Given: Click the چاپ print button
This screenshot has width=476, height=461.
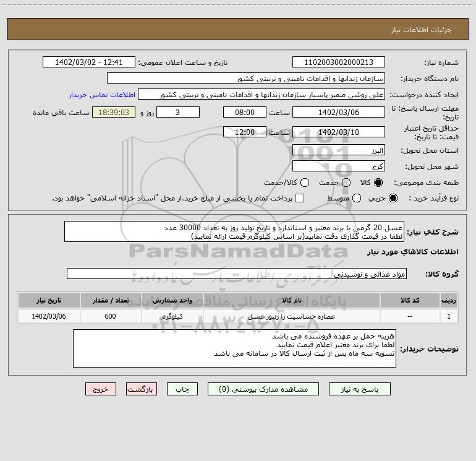Looking at the screenshot, I should pyautogui.click(x=182, y=389).
